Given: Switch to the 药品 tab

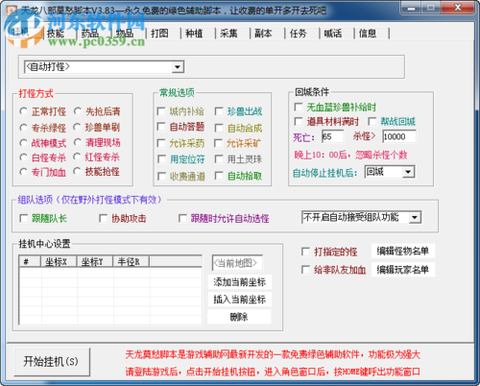Looking at the screenshot, I should (x=90, y=34).
